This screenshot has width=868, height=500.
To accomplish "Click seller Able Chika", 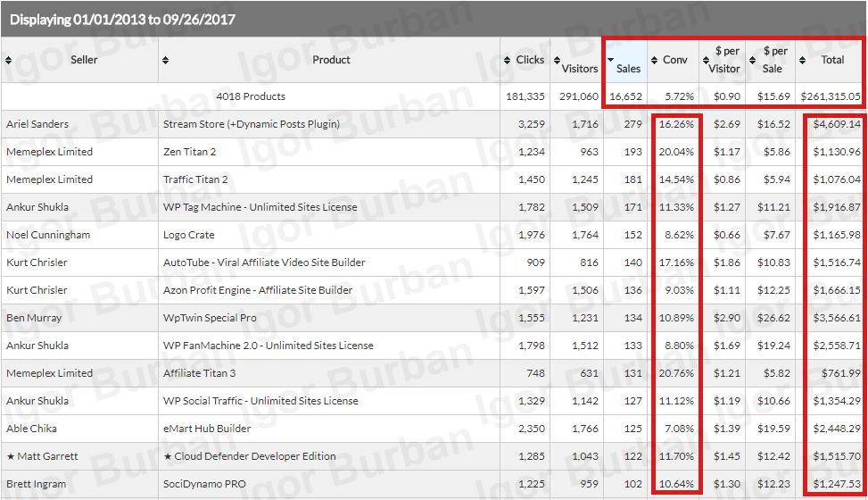I will 31,429.
